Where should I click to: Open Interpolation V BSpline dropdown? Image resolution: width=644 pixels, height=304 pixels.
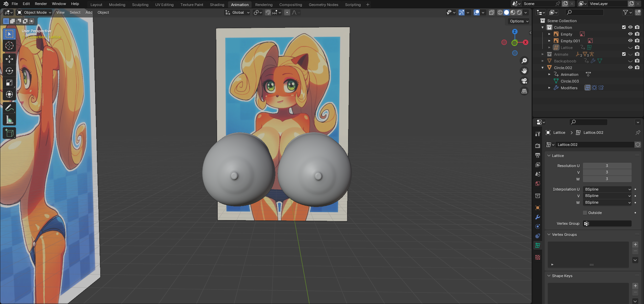click(607, 196)
